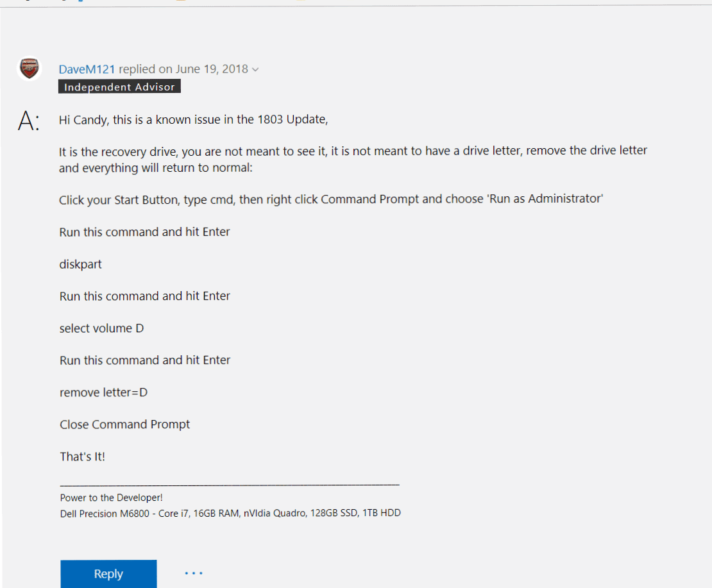712x588 pixels.
Task: Click the 'Hi Candy' greeting line
Action: pos(193,120)
